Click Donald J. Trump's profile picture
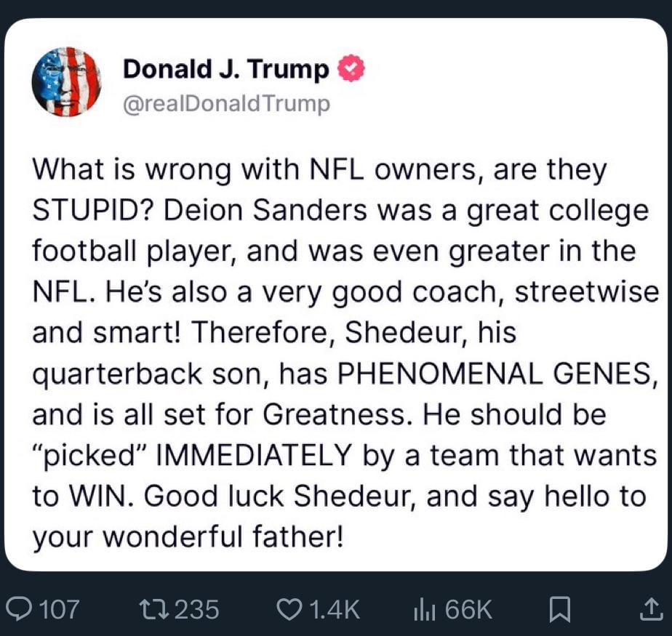The image size is (672, 636). tap(68, 82)
